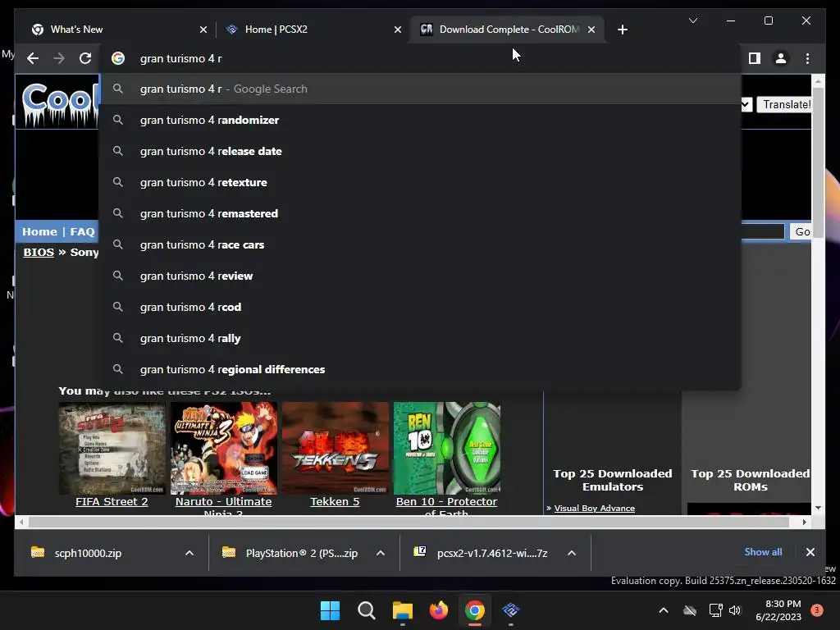Open File Explorer from the taskbar
840x630 pixels.
(x=402, y=610)
